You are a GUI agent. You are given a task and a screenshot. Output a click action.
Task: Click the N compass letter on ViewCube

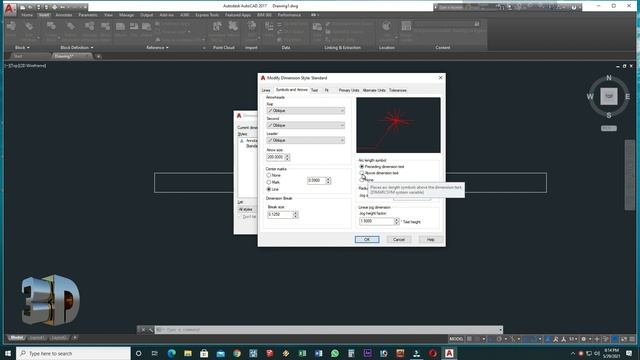pyautogui.click(x=609, y=78)
